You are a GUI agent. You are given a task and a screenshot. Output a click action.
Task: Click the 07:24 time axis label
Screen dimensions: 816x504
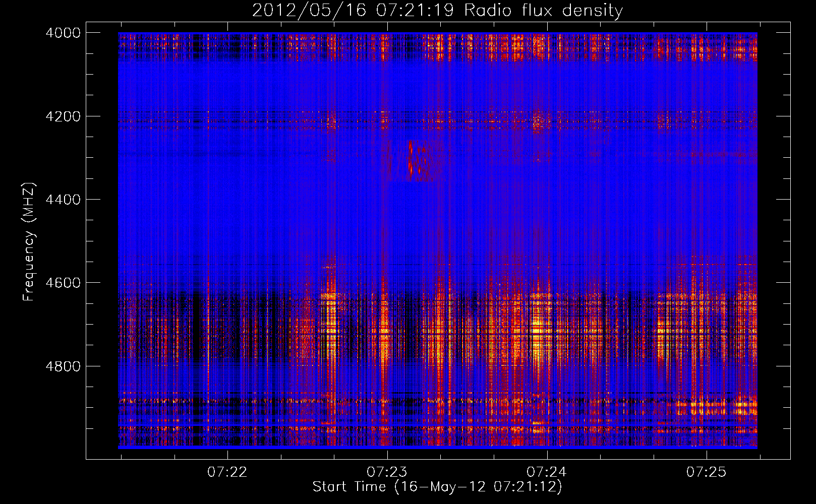pyautogui.click(x=547, y=472)
